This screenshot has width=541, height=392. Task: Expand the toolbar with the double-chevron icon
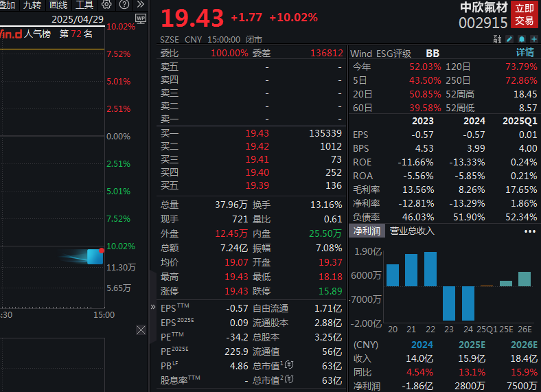click(141, 4)
